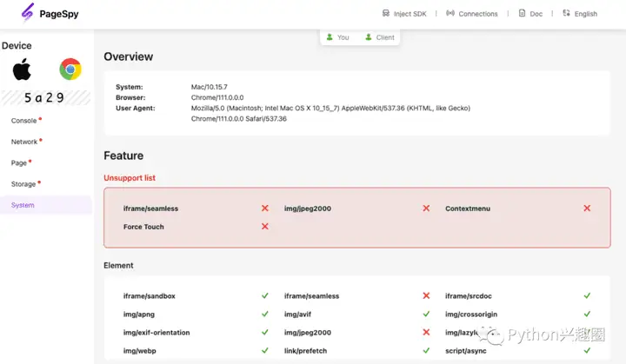Click the red X beside Contextmenu
626x364 pixels.
(587, 208)
